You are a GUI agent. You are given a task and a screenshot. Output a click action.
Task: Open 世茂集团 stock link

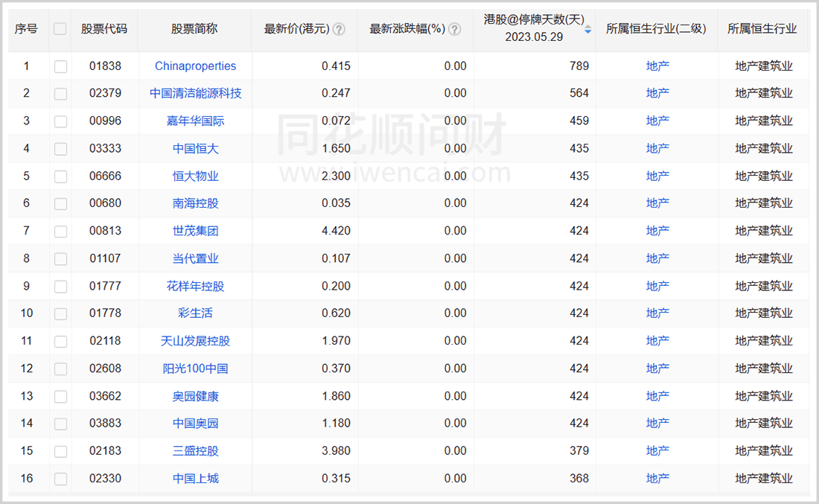[195, 231]
